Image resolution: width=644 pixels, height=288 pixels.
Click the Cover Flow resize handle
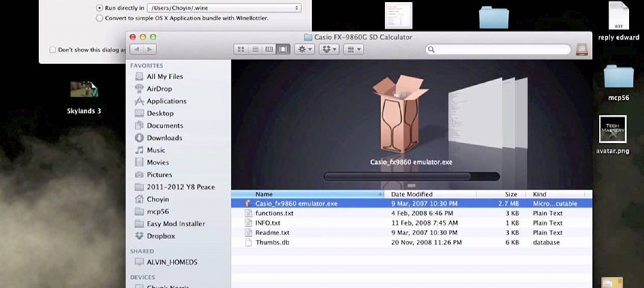(x=412, y=186)
